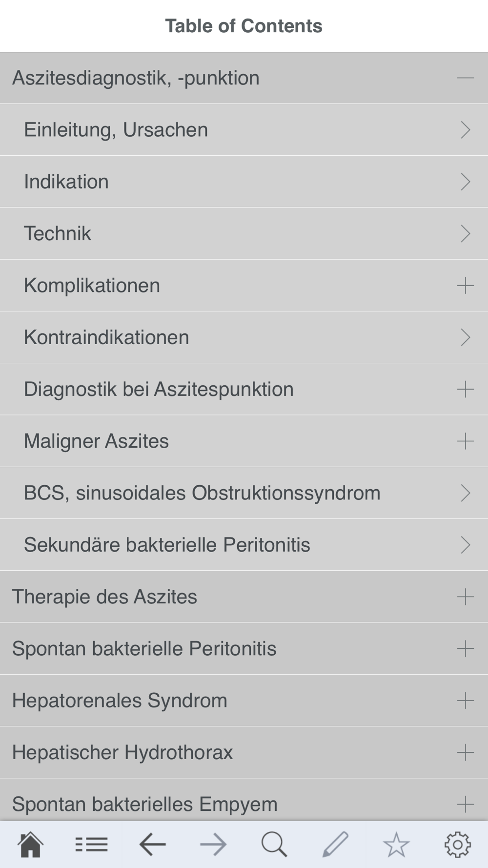Navigate forward with the right arrow
This screenshot has width=488, height=868.
213,845
